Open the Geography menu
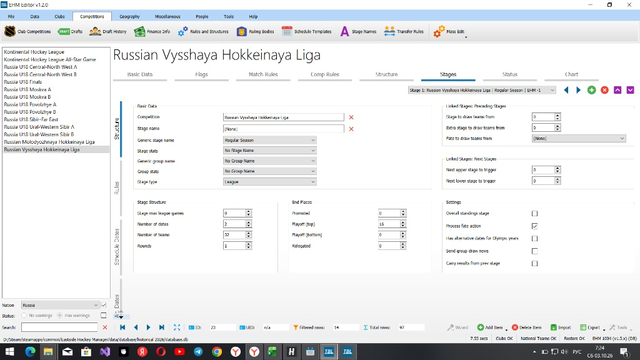Image resolution: width=640 pixels, height=360 pixels. coord(129,16)
